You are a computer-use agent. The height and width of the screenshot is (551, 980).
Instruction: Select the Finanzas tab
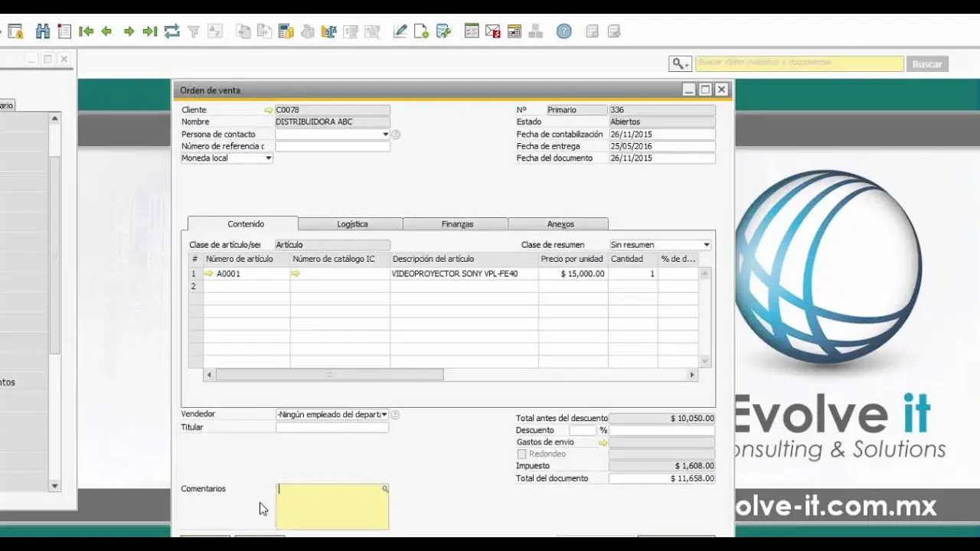coord(457,223)
